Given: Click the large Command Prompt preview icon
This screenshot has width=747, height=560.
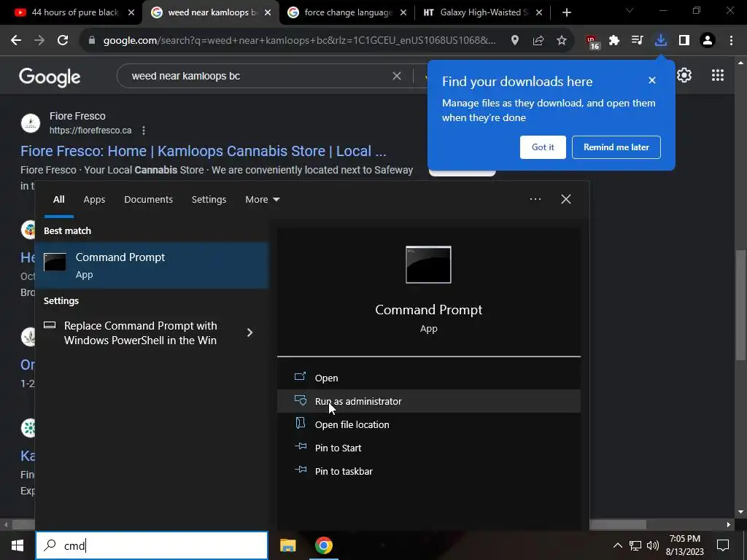Looking at the screenshot, I should click(x=428, y=265).
